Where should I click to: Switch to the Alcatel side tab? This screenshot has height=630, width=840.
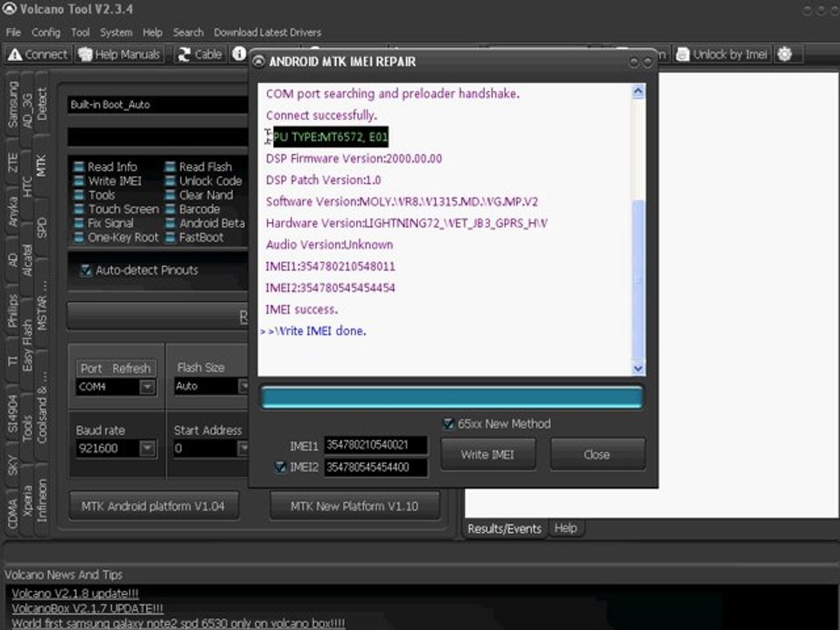click(x=27, y=261)
